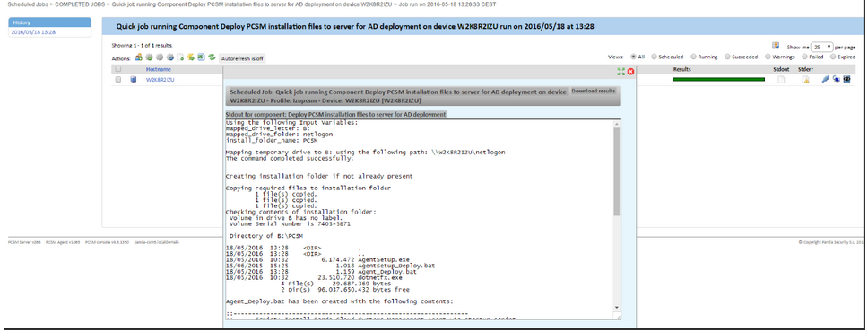Click the AgentSetup_Deploy.bat file line
This screenshot has height=332, width=868.
[x=331, y=266]
